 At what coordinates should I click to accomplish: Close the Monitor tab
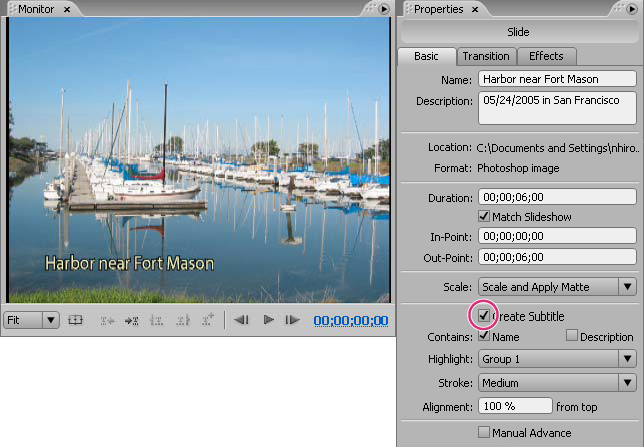(67, 9)
